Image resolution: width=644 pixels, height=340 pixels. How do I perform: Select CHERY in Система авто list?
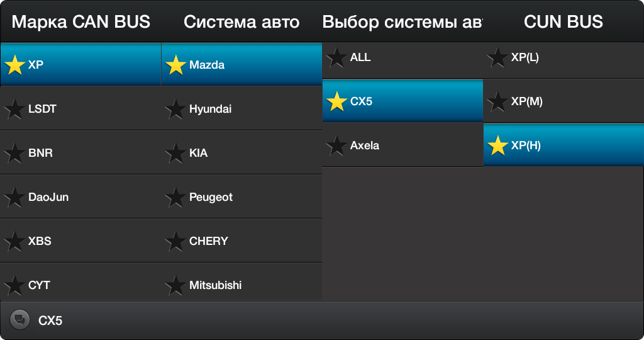[241, 241]
